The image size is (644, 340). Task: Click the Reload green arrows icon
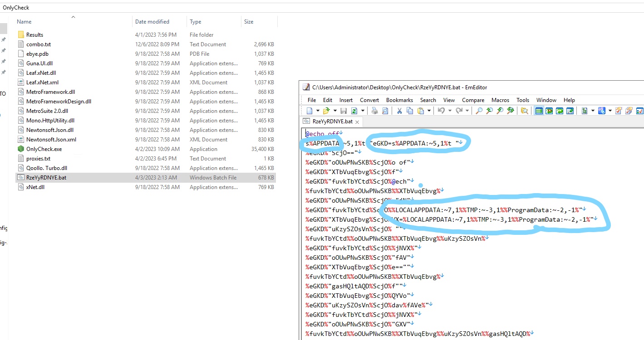pos(354,111)
